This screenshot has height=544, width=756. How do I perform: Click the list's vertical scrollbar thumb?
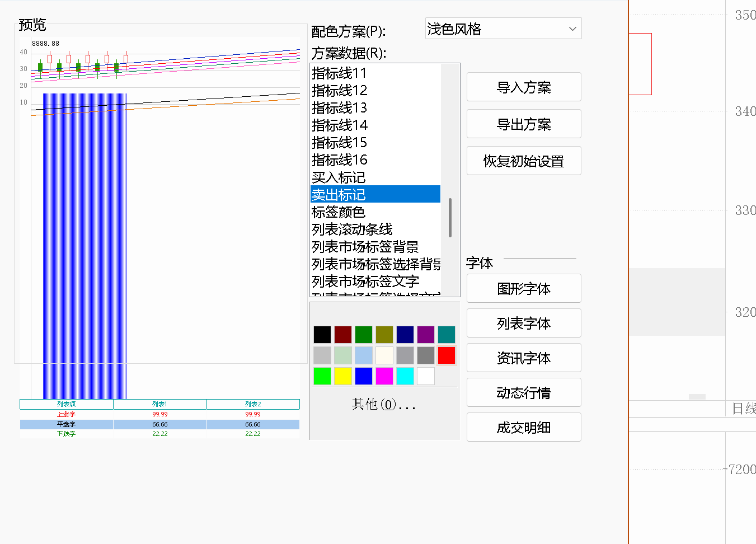tap(450, 217)
